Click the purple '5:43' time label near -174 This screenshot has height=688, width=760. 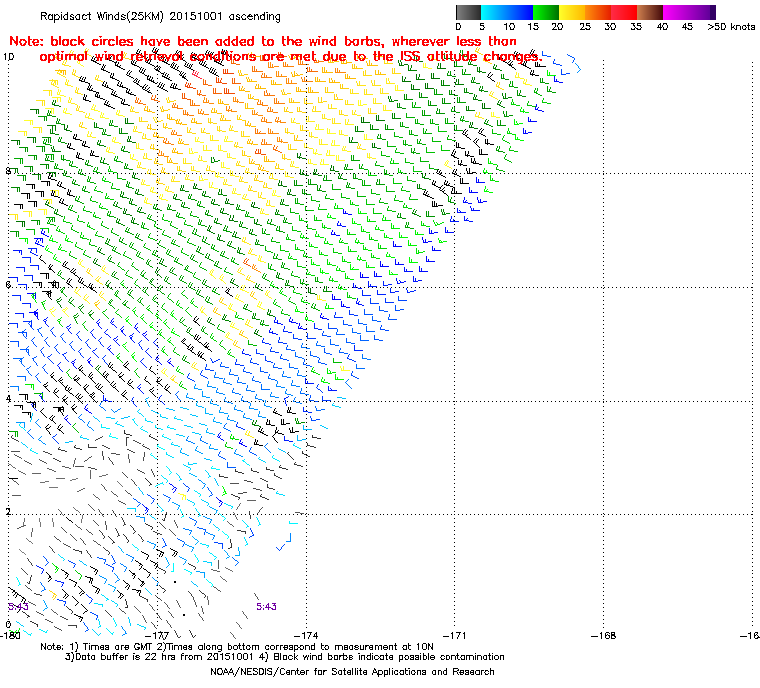click(x=266, y=607)
